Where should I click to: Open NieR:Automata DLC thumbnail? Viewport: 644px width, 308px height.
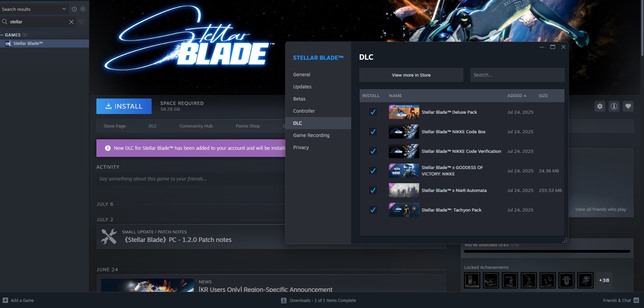(x=404, y=190)
